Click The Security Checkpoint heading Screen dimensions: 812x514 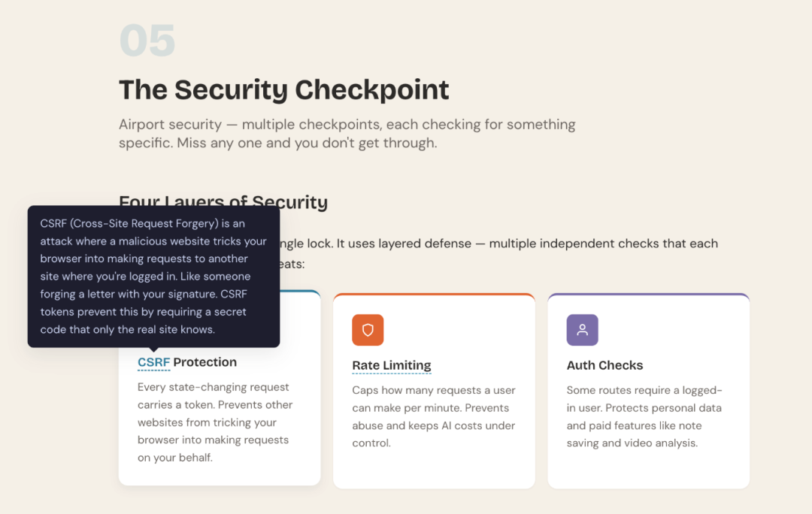click(x=283, y=89)
